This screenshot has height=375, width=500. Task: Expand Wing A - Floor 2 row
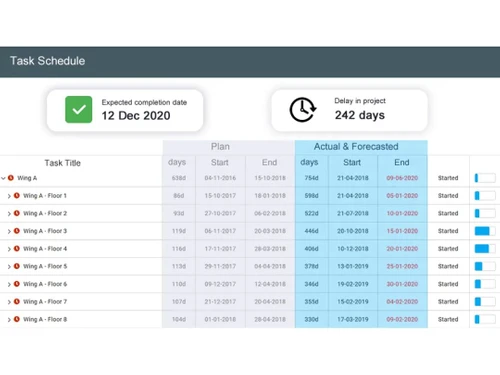pyautogui.click(x=9, y=214)
